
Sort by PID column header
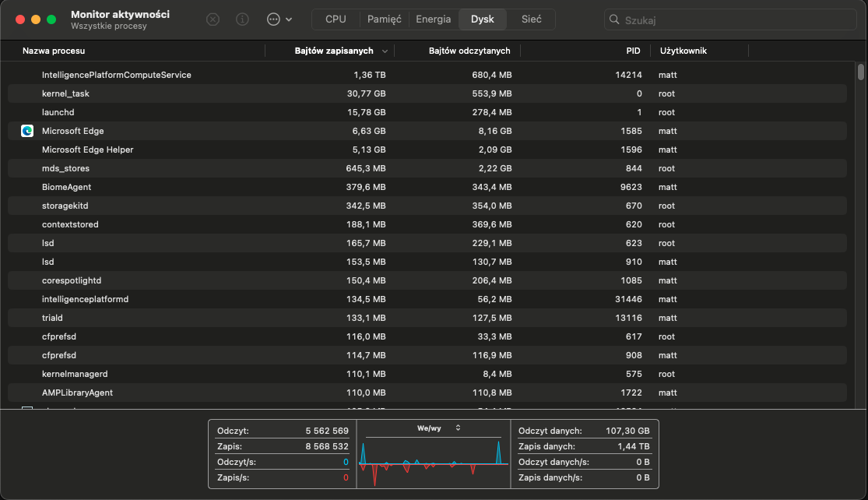click(633, 51)
